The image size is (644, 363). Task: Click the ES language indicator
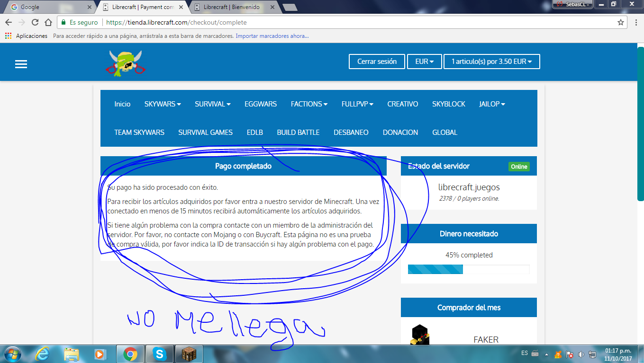[524, 353]
